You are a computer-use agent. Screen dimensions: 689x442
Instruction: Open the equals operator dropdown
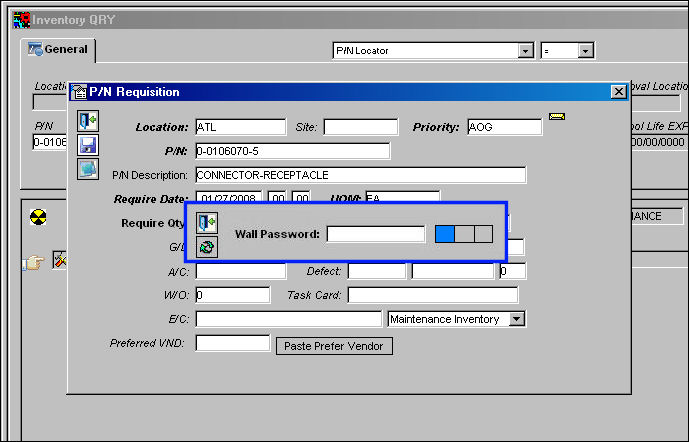(585, 51)
